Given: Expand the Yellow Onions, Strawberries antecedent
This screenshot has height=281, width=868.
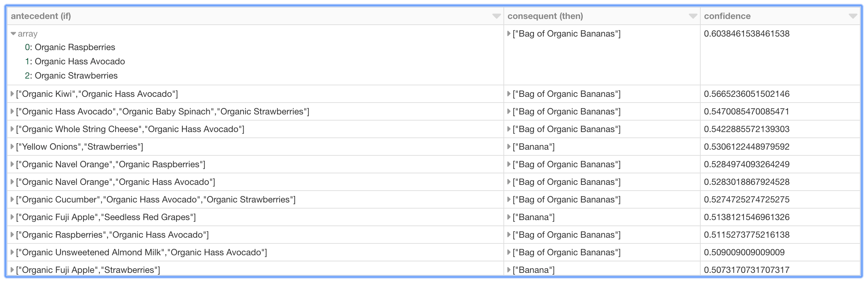Looking at the screenshot, I should click(12, 147).
